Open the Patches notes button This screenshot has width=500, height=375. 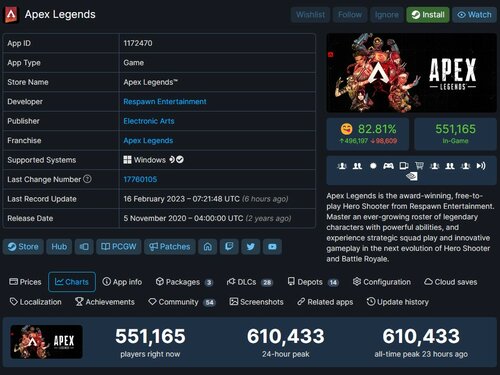pyautogui.click(x=170, y=247)
